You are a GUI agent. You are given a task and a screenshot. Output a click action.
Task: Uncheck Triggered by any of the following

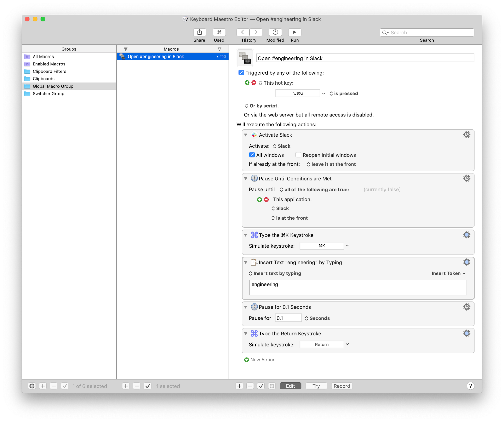pyautogui.click(x=241, y=73)
